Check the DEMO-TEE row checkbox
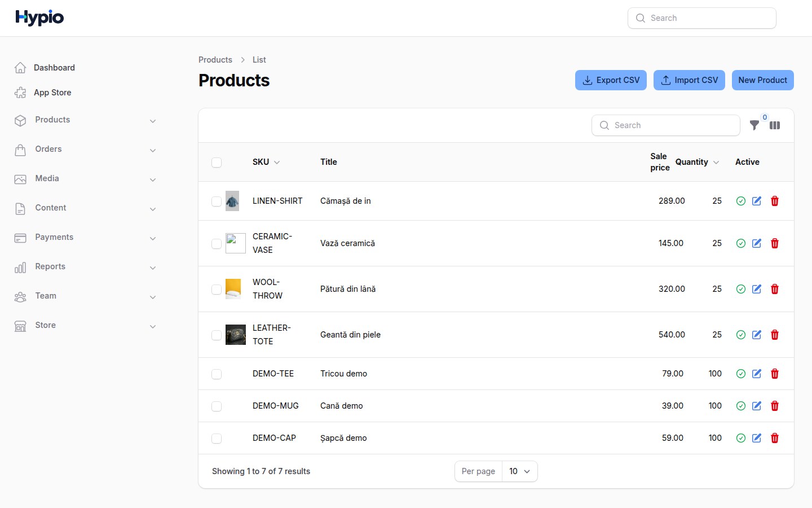 [217, 374]
